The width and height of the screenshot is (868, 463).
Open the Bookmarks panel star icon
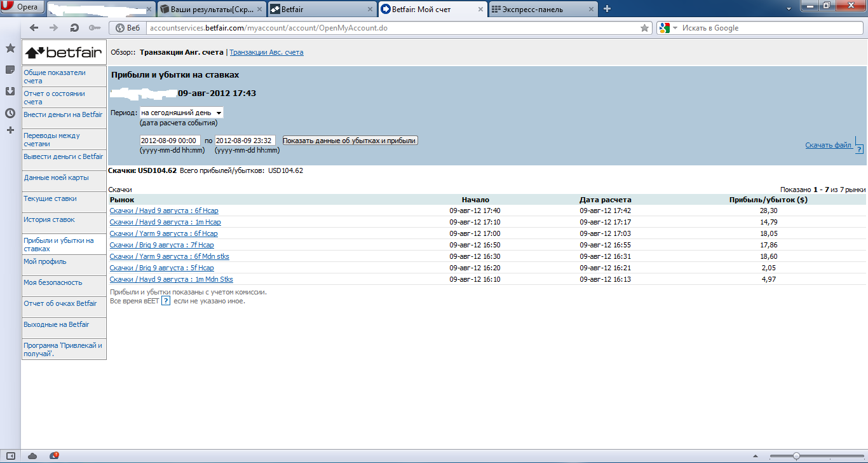click(x=10, y=48)
